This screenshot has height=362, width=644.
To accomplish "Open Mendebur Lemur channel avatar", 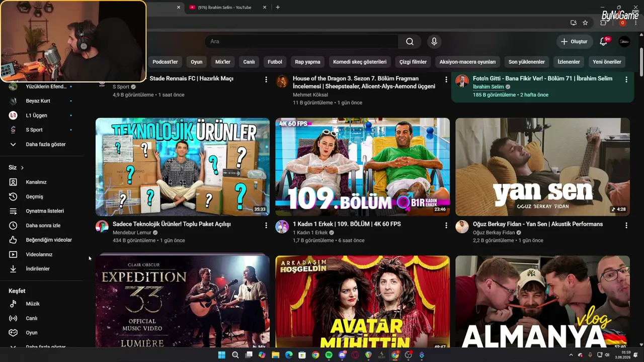I will coord(102,226).
